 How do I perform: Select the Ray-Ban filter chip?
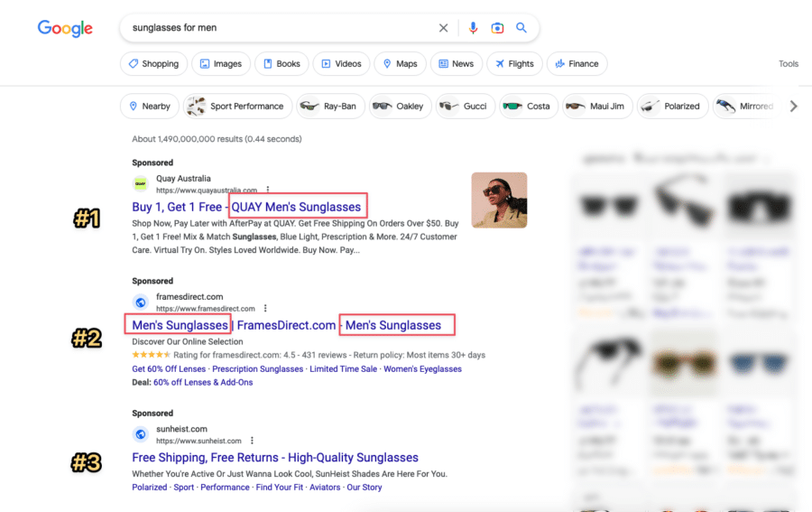(x=330, y=107)
